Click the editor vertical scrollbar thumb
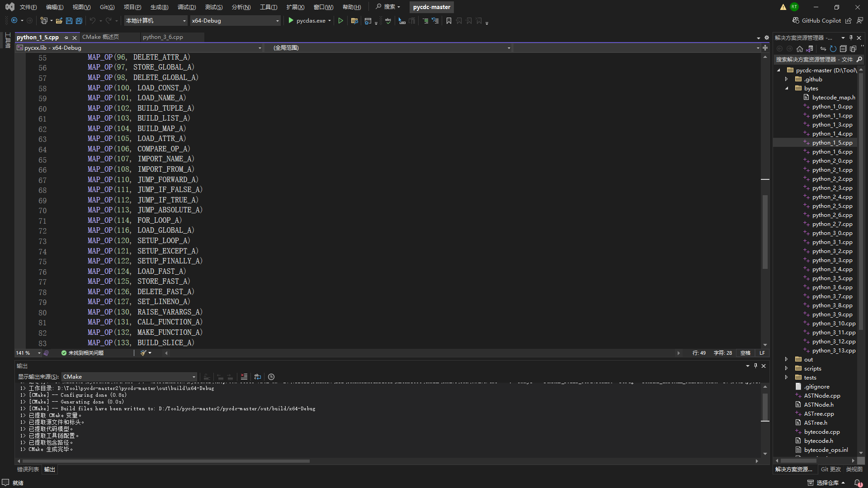 [765, 231]
